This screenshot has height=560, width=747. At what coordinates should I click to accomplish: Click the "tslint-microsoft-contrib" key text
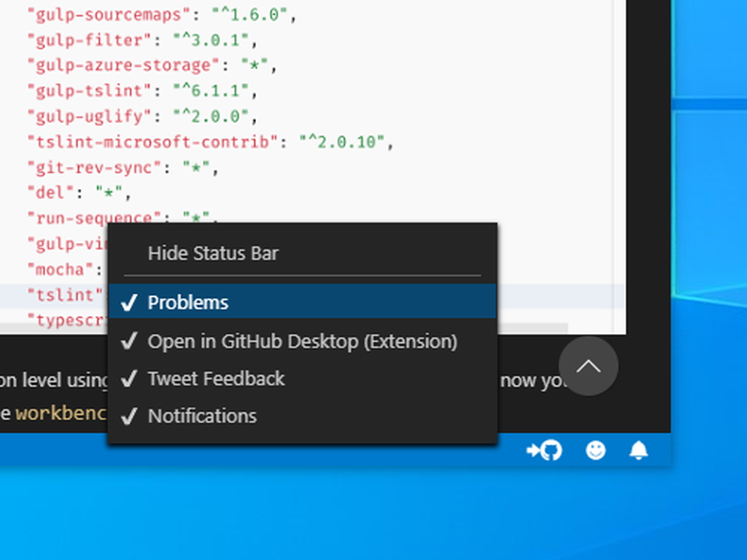coord(153,141)
